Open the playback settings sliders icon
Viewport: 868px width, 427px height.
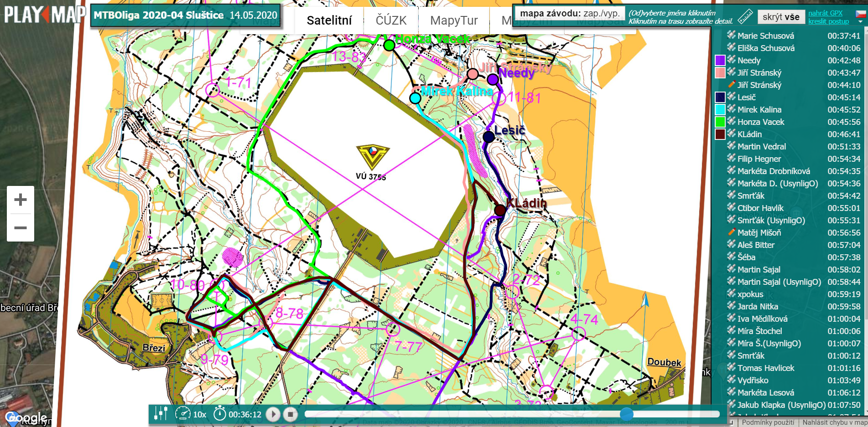[161, 414]
